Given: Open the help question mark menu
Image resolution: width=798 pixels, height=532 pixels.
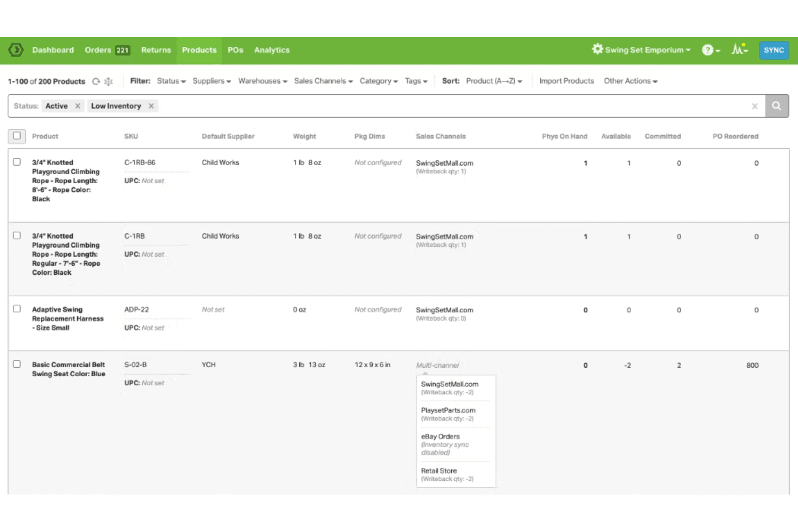Looking at the screenshot, I should click(711, 50).
